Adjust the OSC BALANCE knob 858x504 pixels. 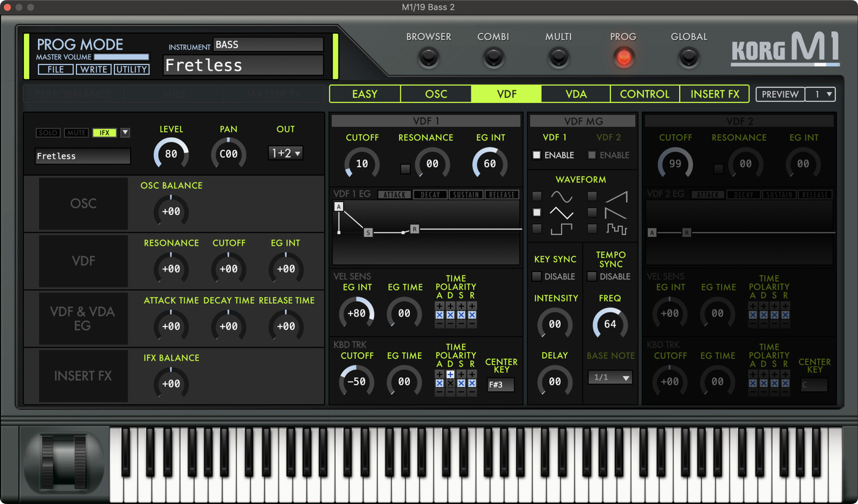[x=171, y=211]
